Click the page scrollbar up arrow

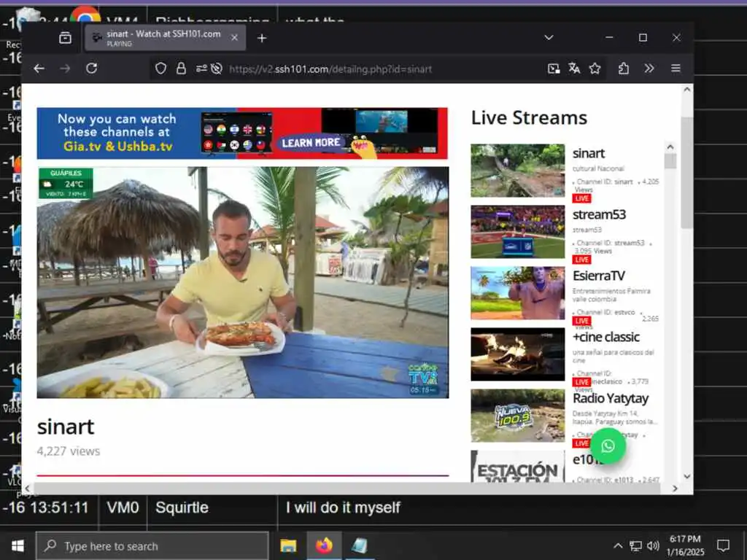pos(686,90)
